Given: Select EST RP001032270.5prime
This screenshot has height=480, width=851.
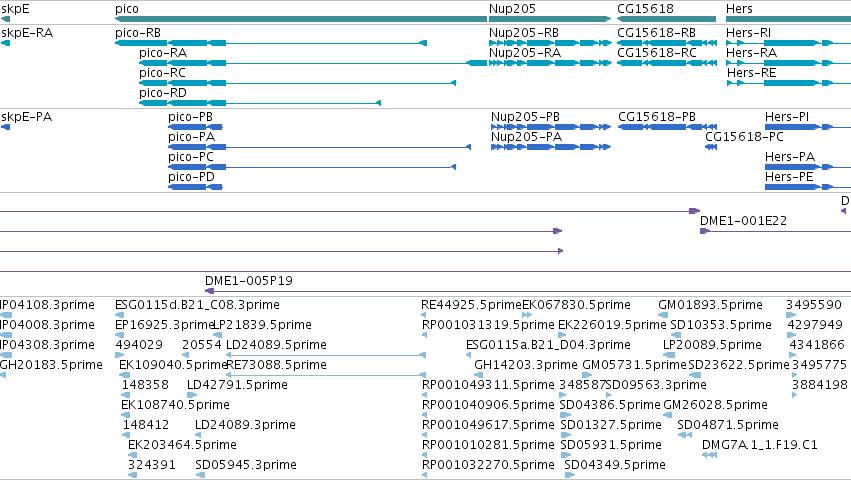Looking at the screenshot, I should [x=488, y=466].
